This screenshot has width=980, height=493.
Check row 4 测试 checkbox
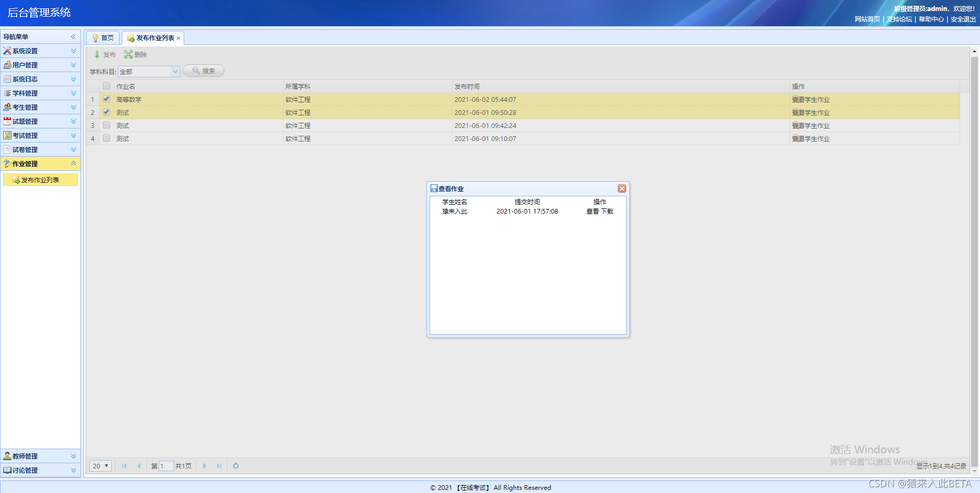[106, 138]
